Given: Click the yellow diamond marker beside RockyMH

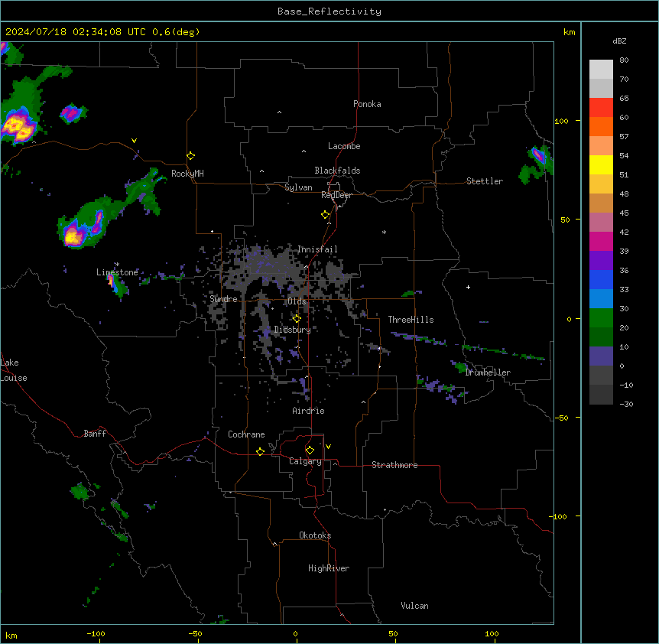Looking at the screenshot, I should [x=191, y=156].
